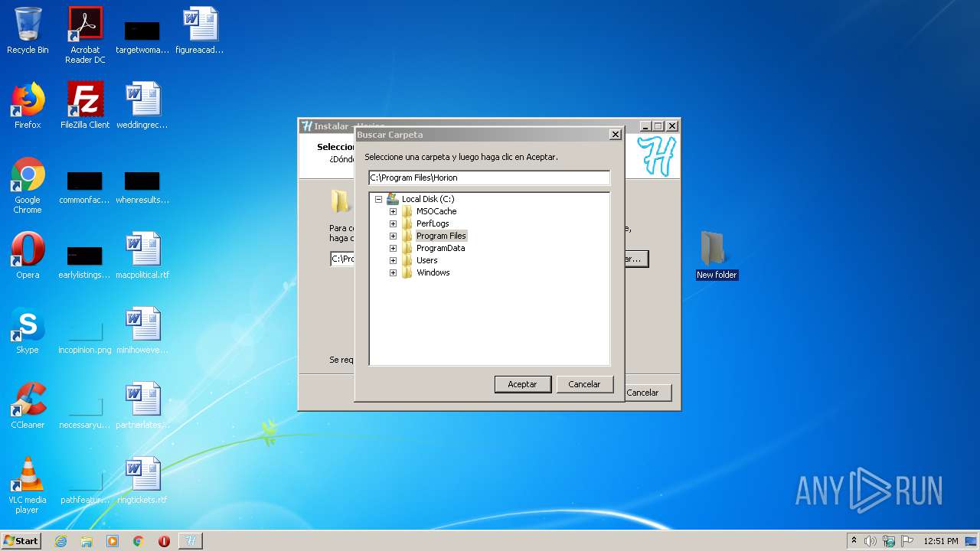Viewport: 980px width, 551px height.
Task: Select ringtickets.rtf file icon
Action: click(x=142, y=481)
